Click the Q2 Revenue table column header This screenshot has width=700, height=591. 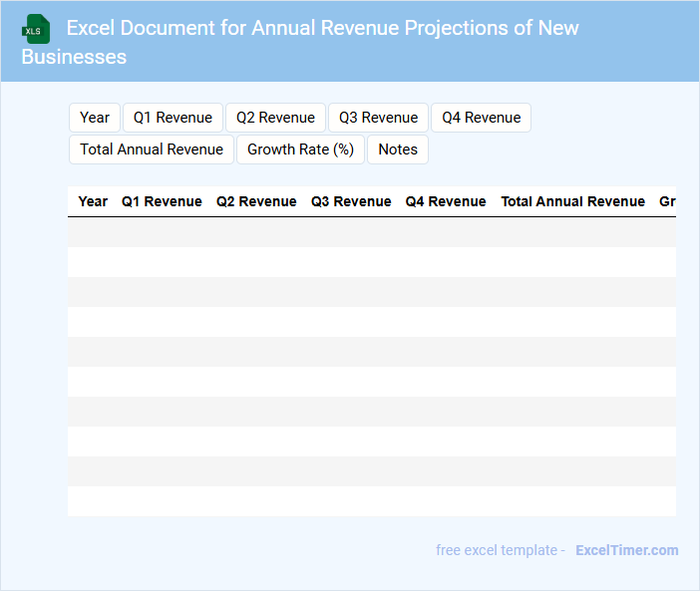point(256,201)
